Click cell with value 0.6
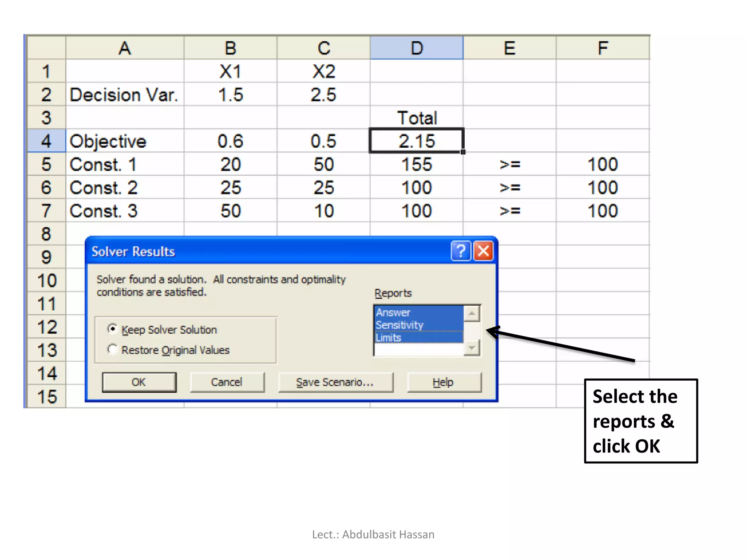 tap(231, 141)
